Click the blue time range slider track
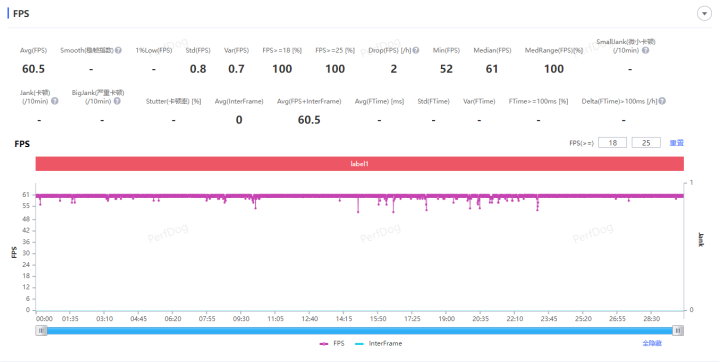 360,330
